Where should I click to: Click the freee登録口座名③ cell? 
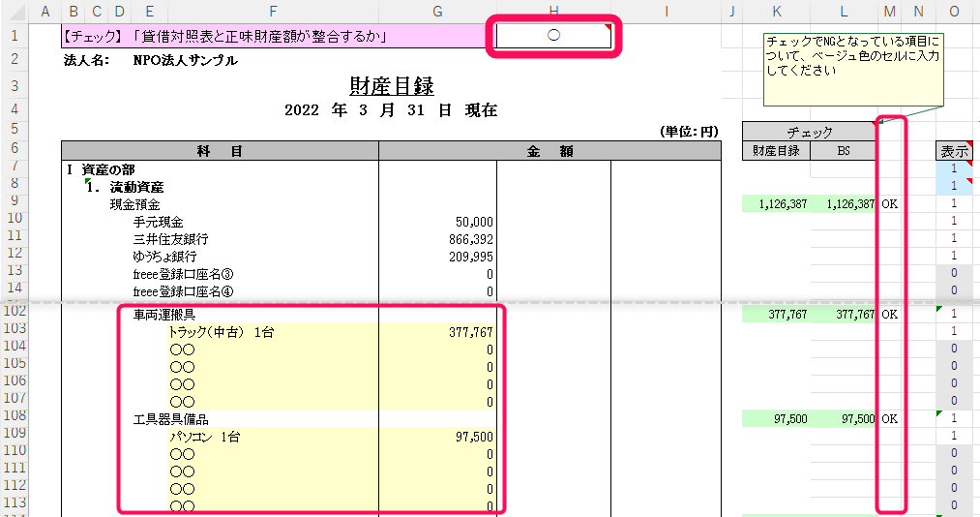pyautogui.click(x=183, y=274)
